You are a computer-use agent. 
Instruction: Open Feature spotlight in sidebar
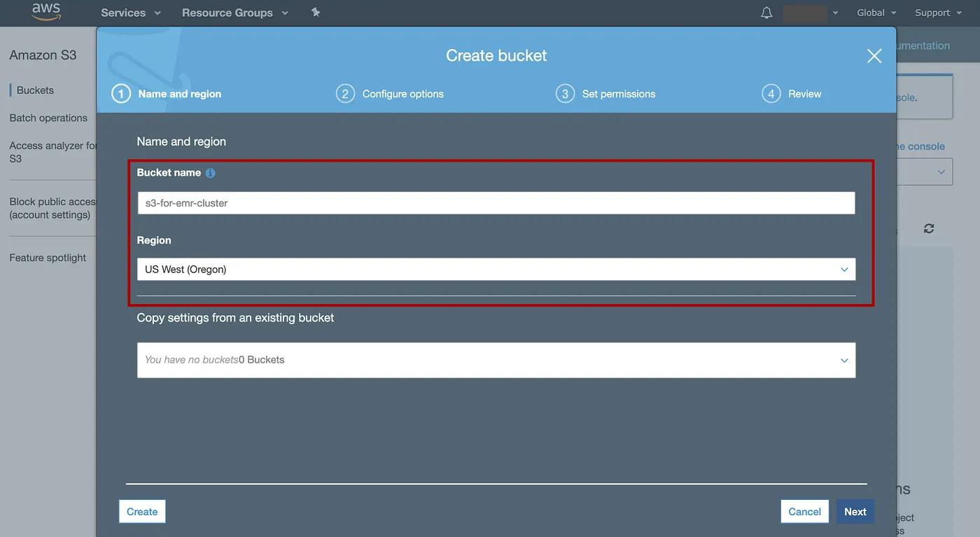pos(48,258)
